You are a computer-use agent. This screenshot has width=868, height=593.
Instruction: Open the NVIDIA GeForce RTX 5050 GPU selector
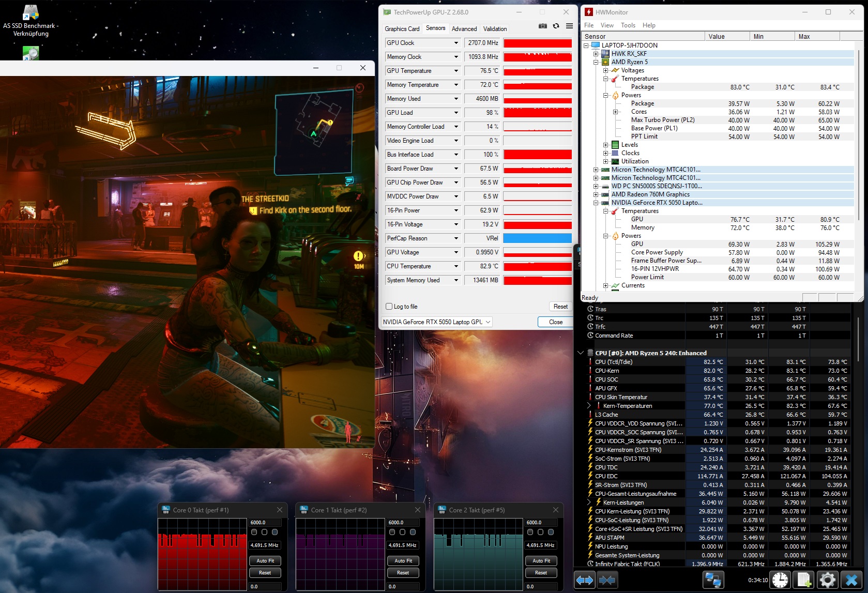coord(436,322)
